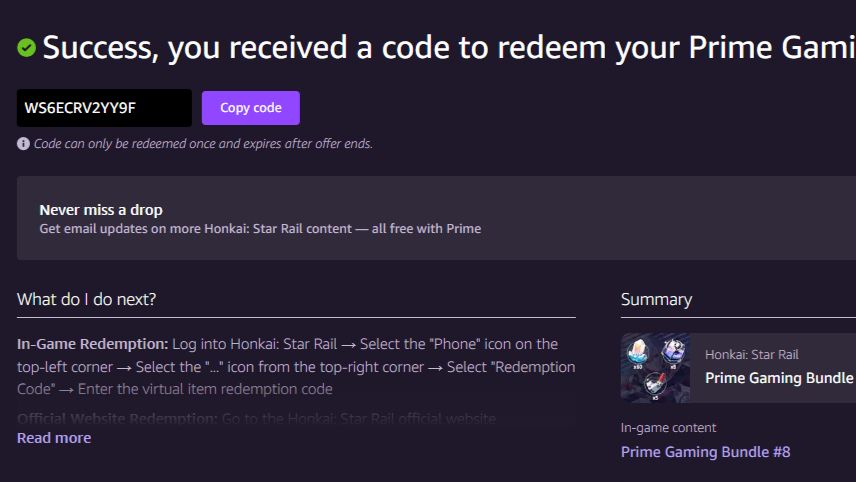856x482 pixels.
Task: Click the Never miss a drop title
Action: point(101,210)
